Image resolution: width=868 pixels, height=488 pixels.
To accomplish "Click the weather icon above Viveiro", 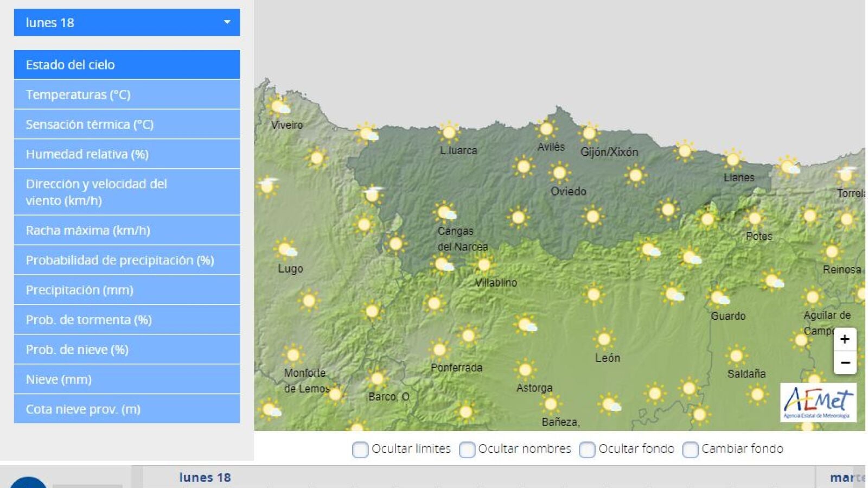I will point(279,106).
